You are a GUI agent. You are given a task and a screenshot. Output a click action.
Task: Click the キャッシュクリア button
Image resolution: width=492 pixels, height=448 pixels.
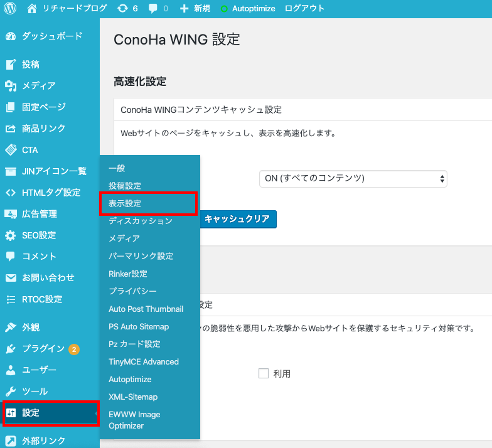click(x=238, y=219)
